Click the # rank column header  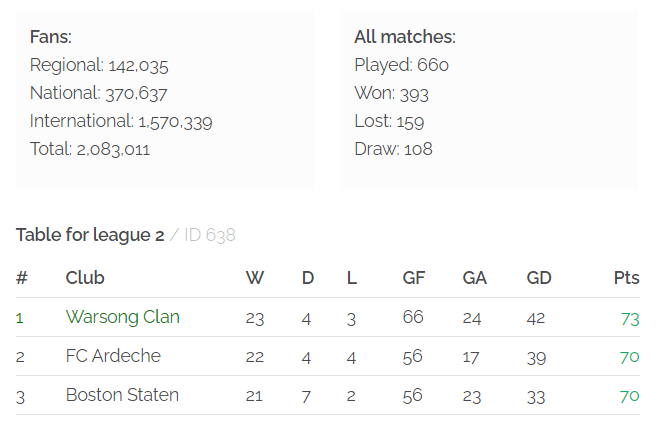coord(21,278)
